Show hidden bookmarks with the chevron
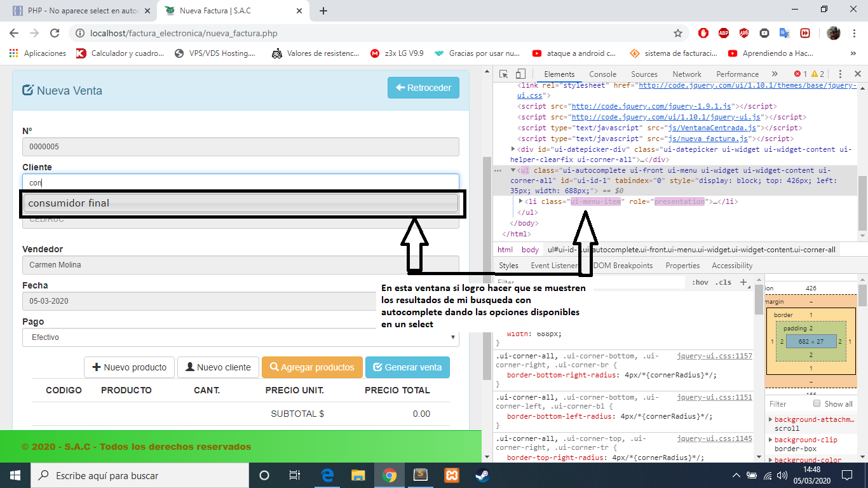This screenshot has height=488, width=868. 853,53
